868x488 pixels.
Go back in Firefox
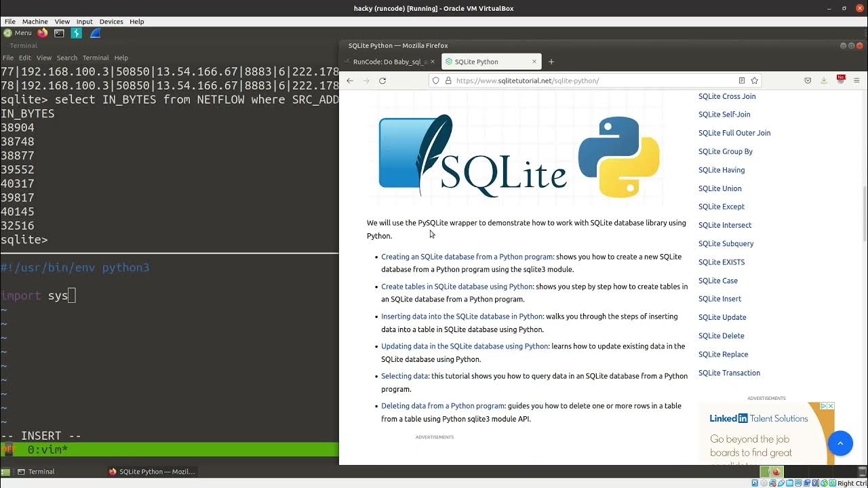click(350, 81)
